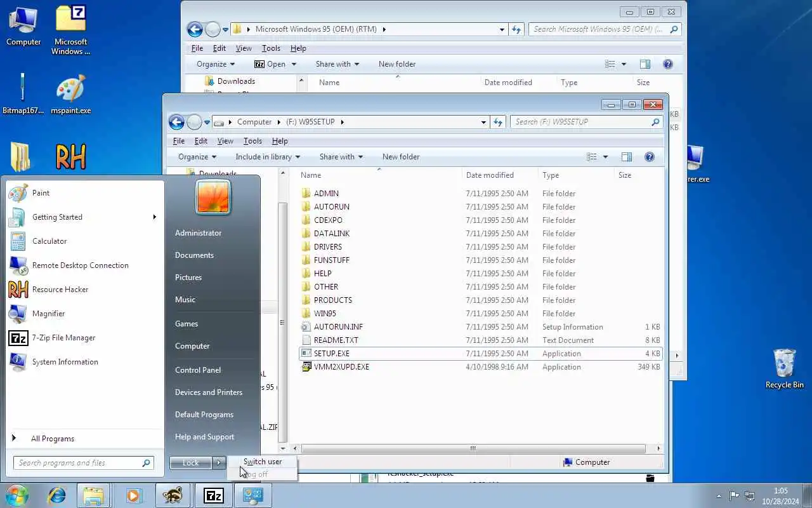Select the ADMIN folder
Screen dimensions: 812x508
(481, 194)
